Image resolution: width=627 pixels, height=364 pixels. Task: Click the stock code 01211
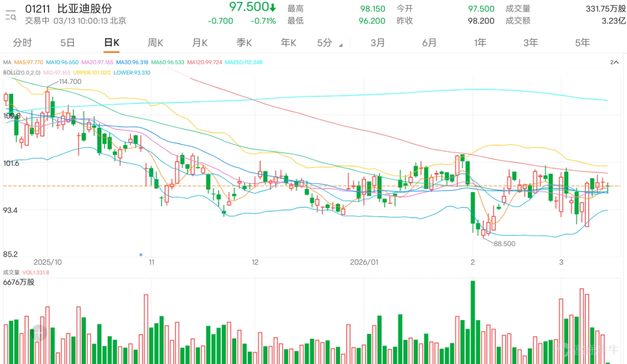click(x=38, y=8)
